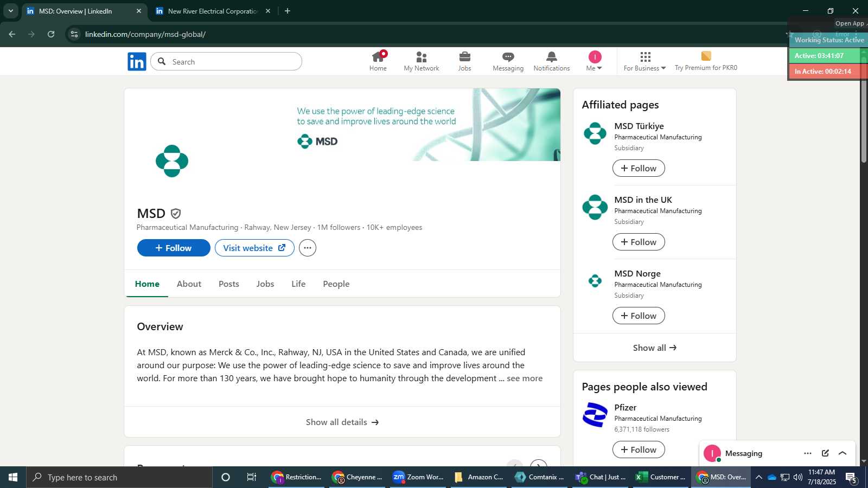Click the volume speaker tray icon

[798, 477]
